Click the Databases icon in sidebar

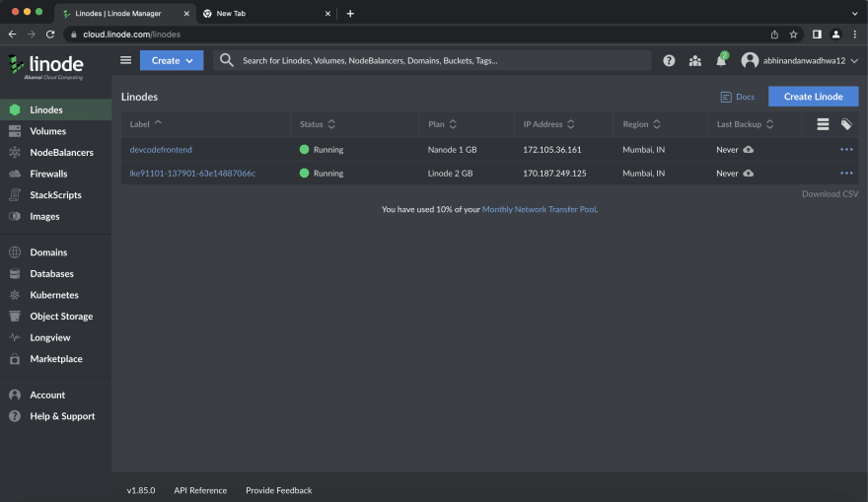[x=15, y=273]
